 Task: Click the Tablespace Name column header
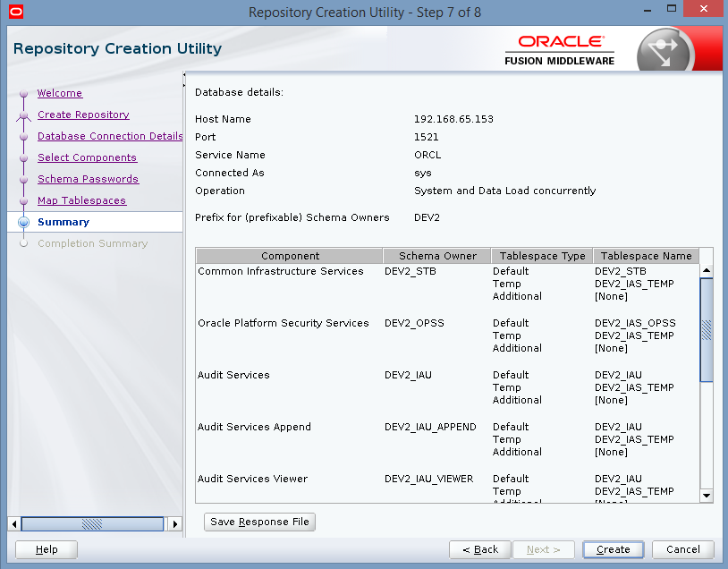[647, 256]
